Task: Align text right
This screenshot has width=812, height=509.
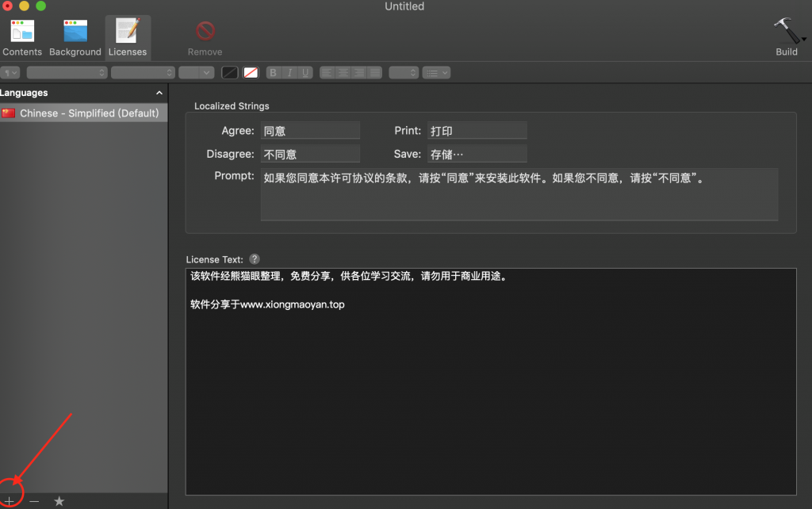Action: tap(359, 72)
